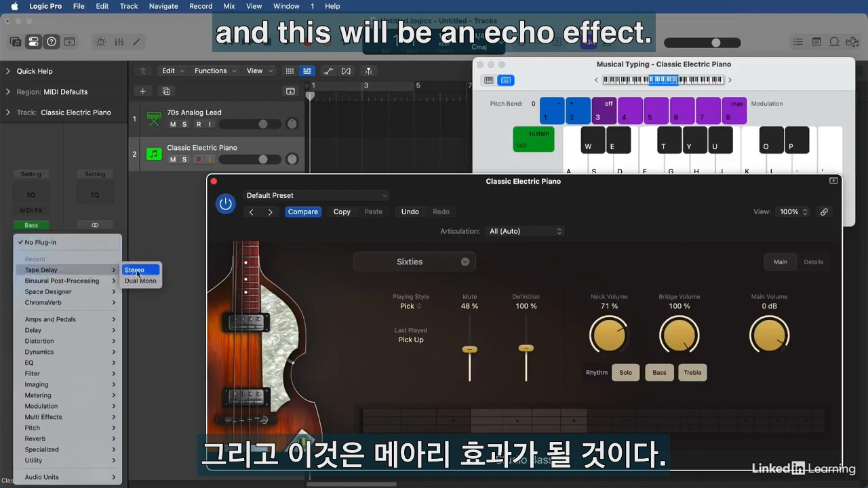Screen dimensions: 868x488
Task: Solo the Classic Electric Piano track
Action: pos(184,160)
